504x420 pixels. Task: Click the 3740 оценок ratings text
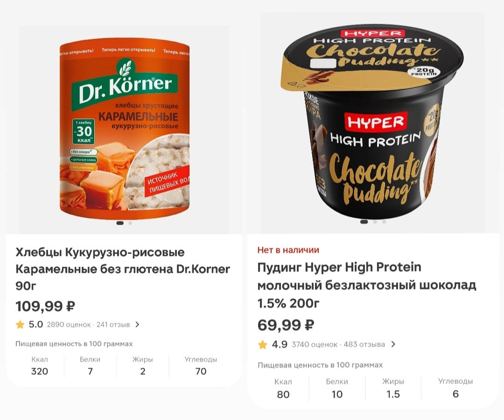(315, 344)
